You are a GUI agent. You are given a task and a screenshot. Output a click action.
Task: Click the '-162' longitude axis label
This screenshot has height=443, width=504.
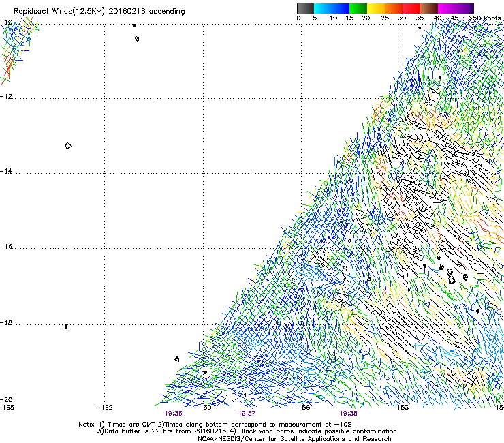[104, 408]
